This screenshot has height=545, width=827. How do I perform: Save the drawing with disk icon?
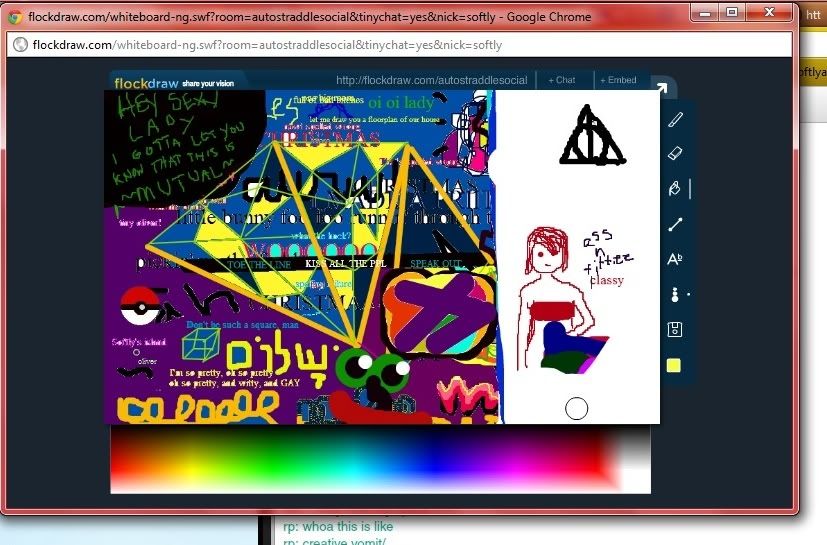click(675, 329)
